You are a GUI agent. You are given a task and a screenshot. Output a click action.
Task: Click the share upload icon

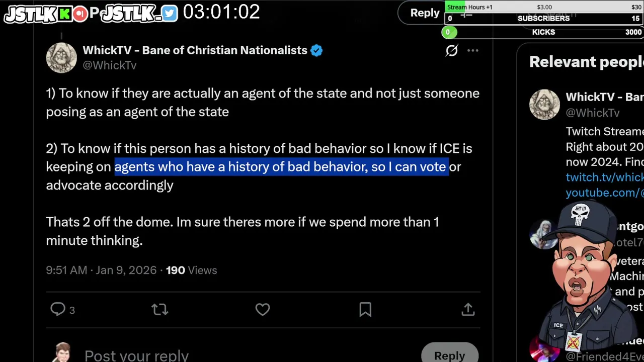tap(468, 309)
